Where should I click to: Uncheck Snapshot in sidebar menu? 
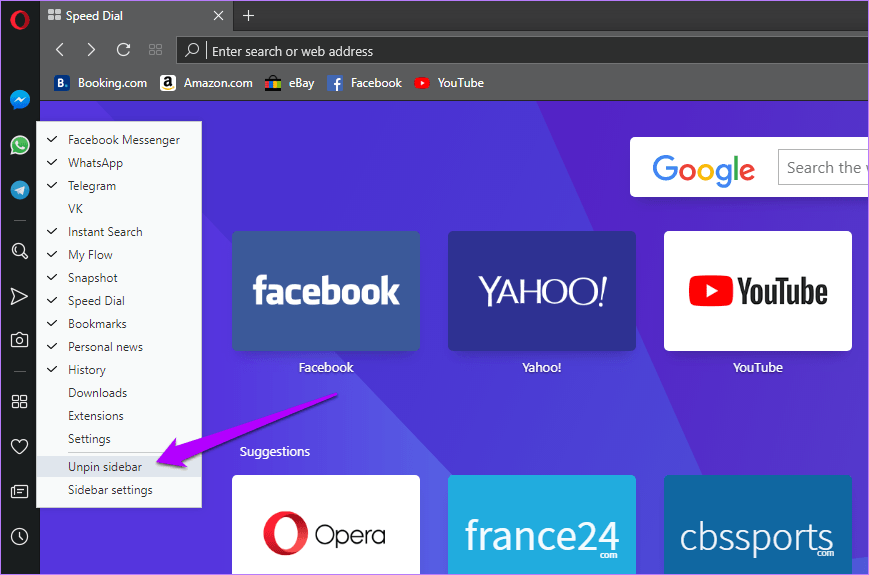coord(119,278)
